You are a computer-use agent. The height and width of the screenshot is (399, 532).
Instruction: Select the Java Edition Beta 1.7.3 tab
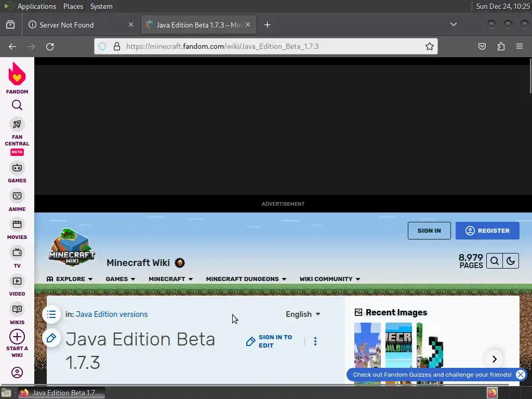198,25
